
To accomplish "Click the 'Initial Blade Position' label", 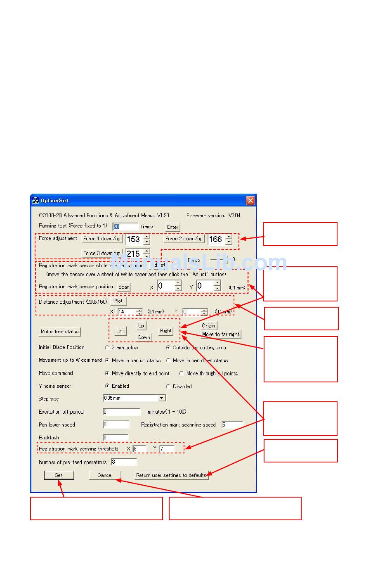I will 61,347.
